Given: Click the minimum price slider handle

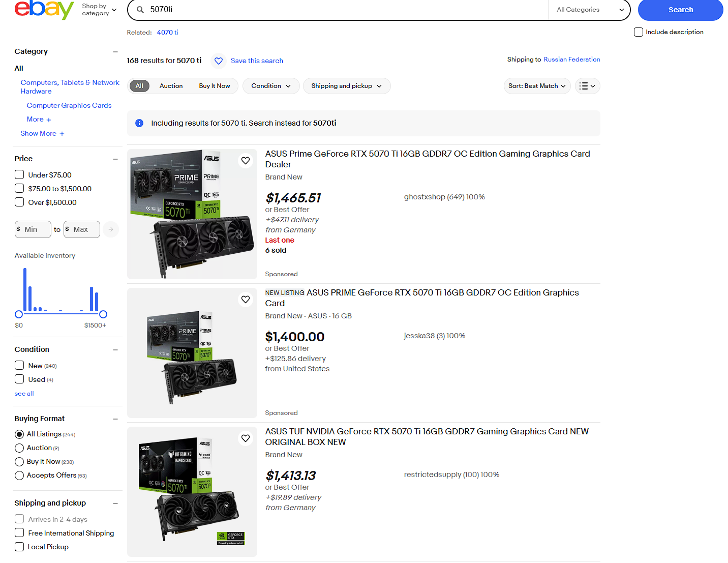Looking at the screenshot, I should pos(19,314).
